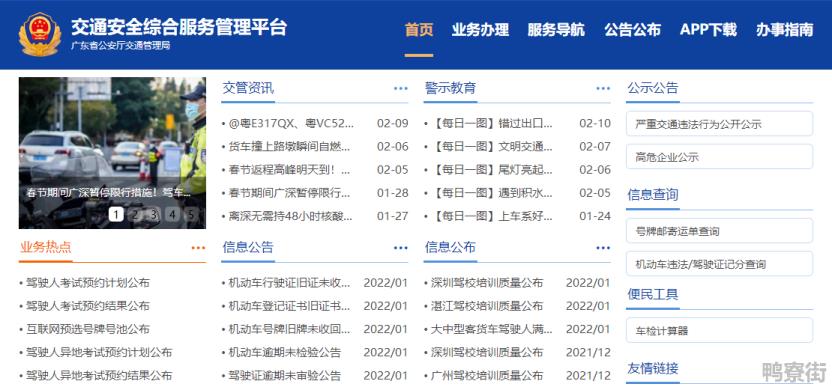Go to the 首页 navigation tab
The height and width of the screenshot is (387, 832).
[419, 30]
